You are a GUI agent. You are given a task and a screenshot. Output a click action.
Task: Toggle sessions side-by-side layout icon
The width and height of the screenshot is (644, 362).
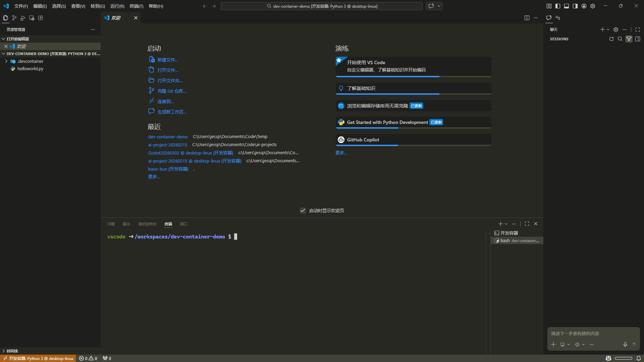[638, 39]
